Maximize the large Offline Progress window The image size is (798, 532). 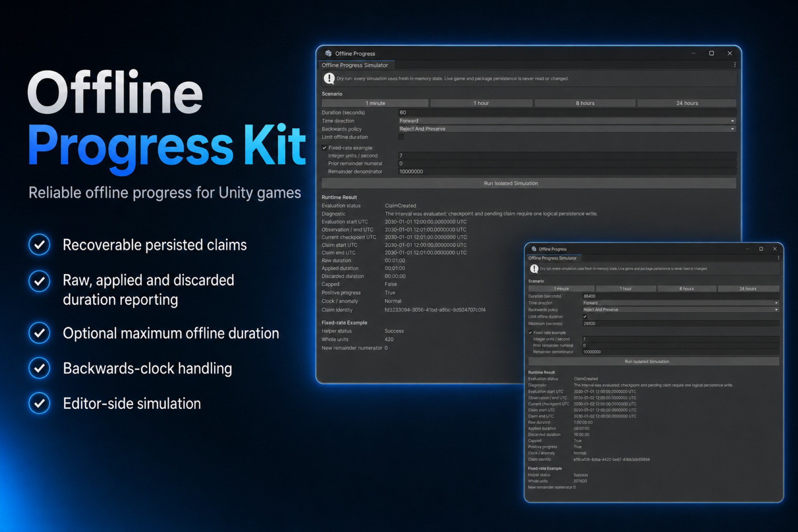712,53
